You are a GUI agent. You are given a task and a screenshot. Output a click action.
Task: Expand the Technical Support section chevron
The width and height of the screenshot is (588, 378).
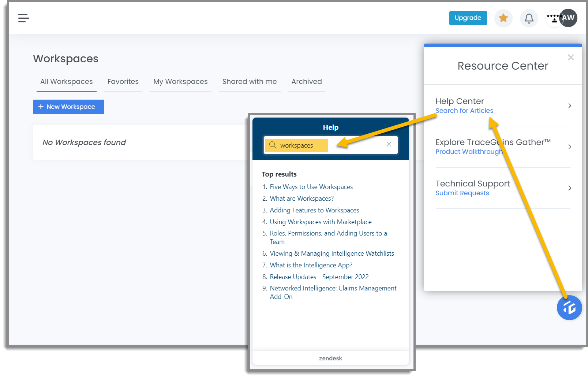(569, 188)
